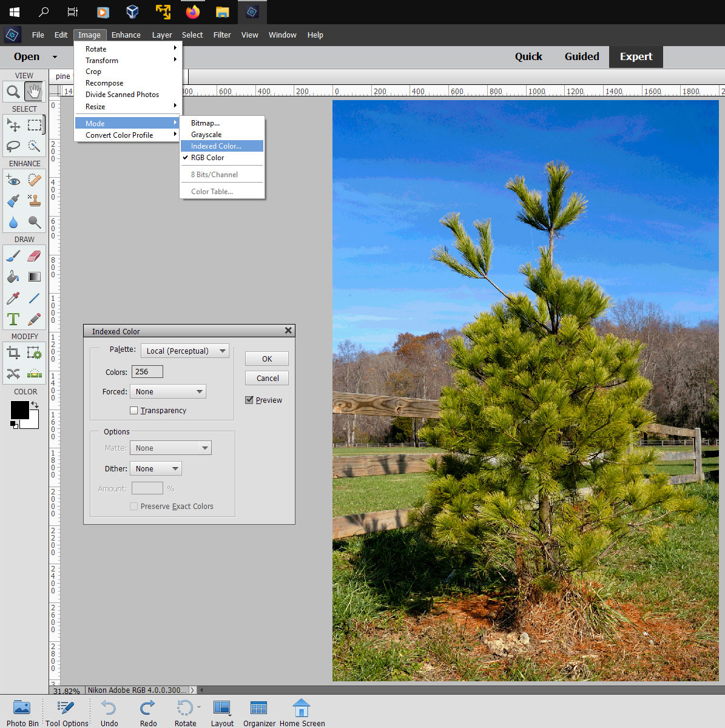
Task: Open the Photo Bin panel
Action: (x=22, y=711)
